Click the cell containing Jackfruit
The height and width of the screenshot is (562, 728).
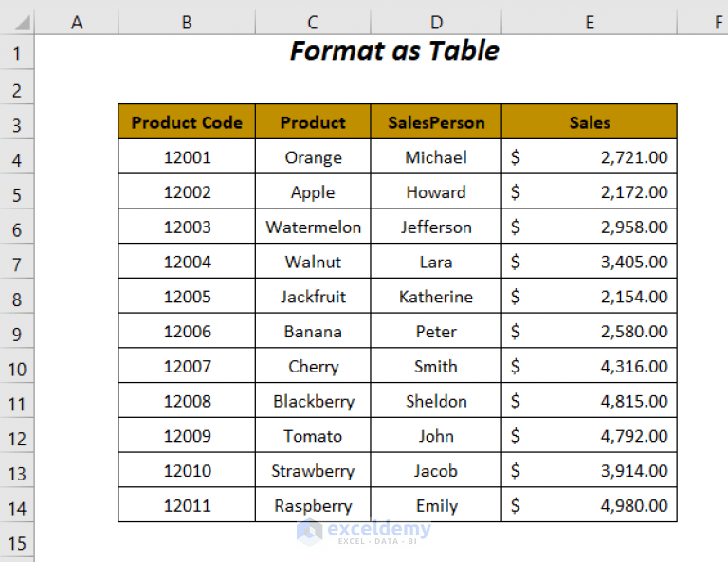tap(313, 296)
